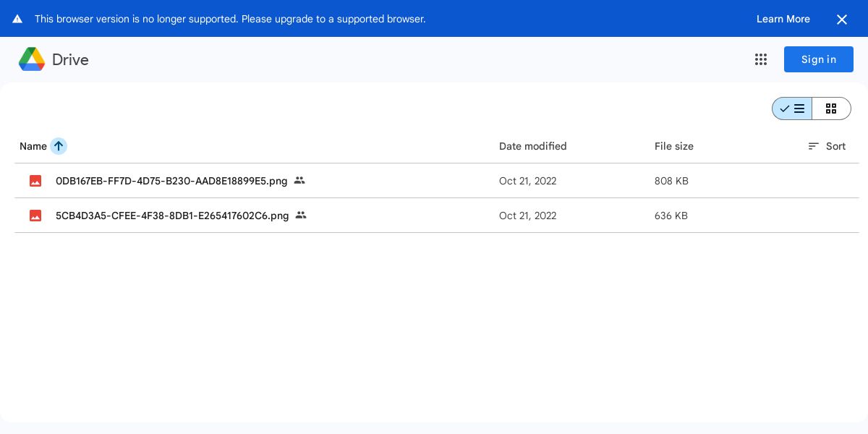Open file 0DB167EB-FF7D-4D75-B230-AAD8E18899E5.png
Screen dimensions: 868x434
(x=171, y=181)
